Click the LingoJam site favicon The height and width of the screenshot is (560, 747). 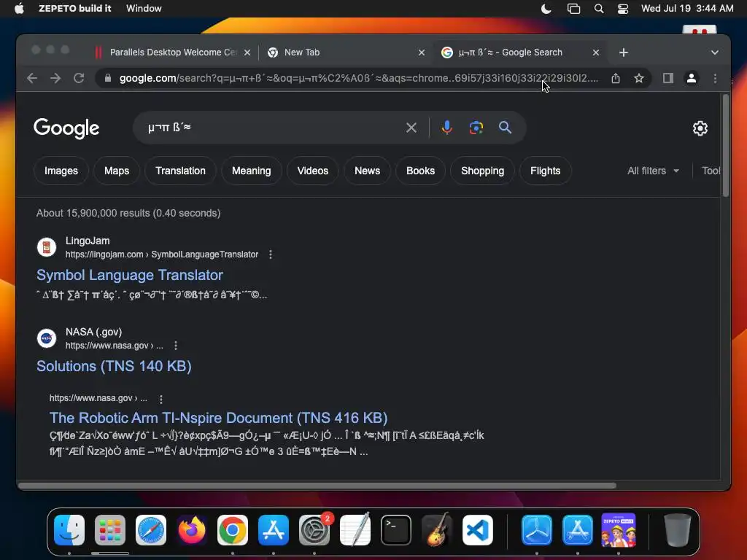pyautogui.click(x=47, y=247)
